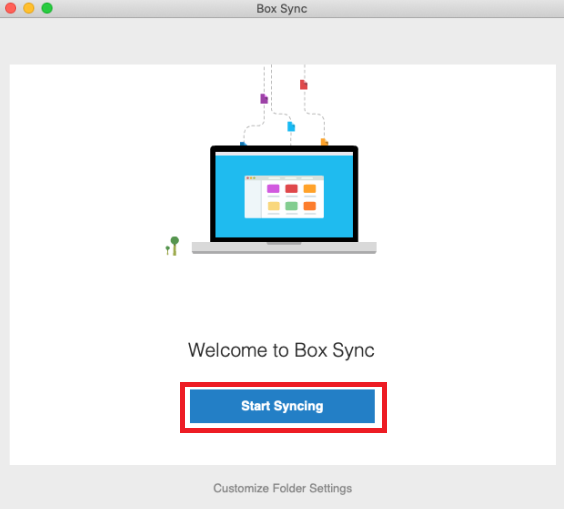This screenshot has height=509, width=564.
Task: Click the laptop illustration
Action: 284,200
